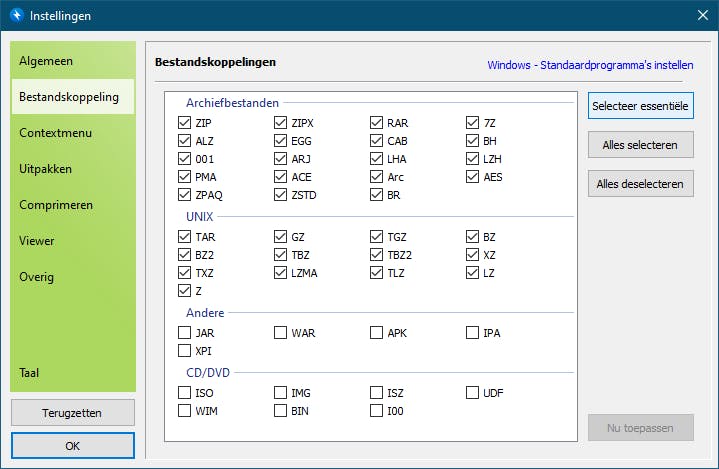Enable the ISO file association
Image resolution: width=719 pixels, height=469 pixels.
185,393
